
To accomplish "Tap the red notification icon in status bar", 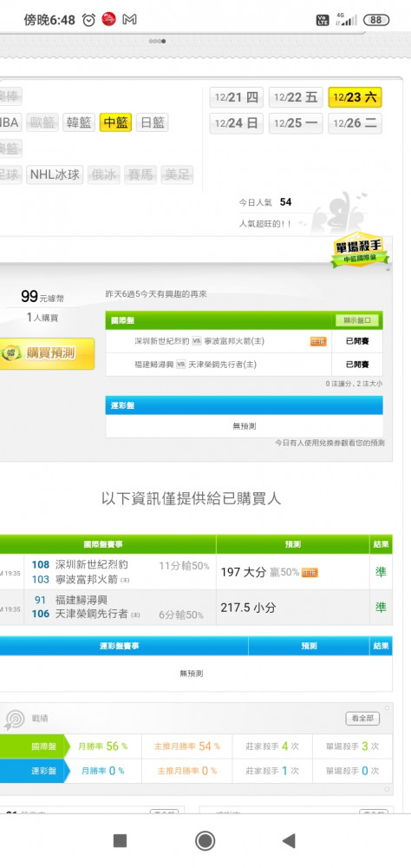I will [x=109, y=20].
